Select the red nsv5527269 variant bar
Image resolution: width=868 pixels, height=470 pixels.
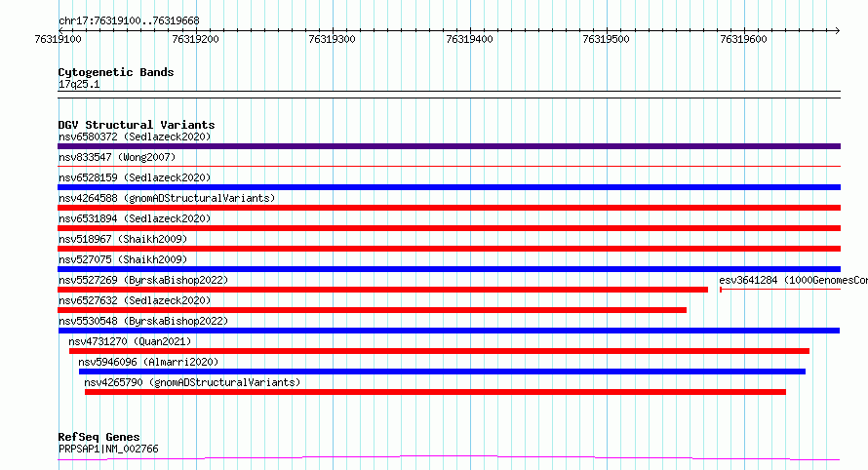pos(382,290)
